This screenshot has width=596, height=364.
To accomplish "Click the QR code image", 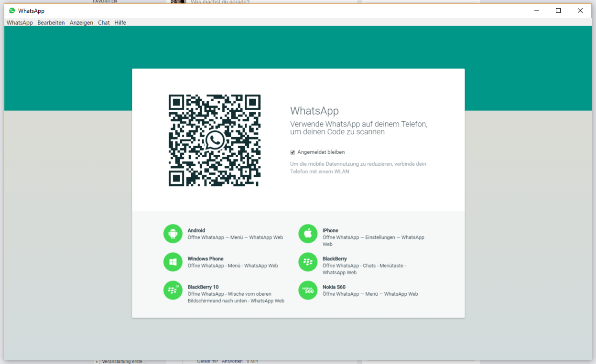I will pos(215,140).
